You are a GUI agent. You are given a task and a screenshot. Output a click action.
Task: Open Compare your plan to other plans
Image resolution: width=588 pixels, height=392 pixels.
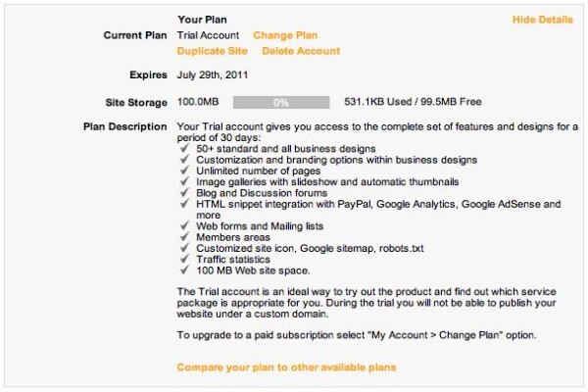point(286,367)
